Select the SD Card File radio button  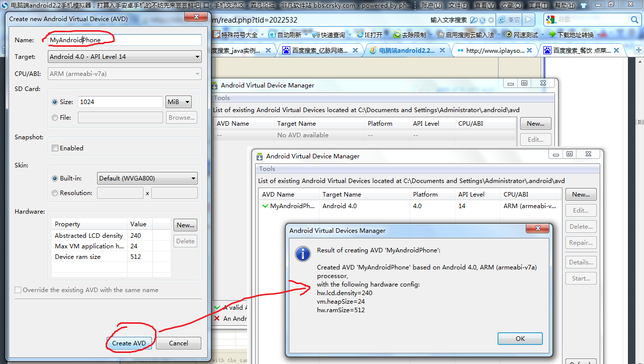point(55,118)
